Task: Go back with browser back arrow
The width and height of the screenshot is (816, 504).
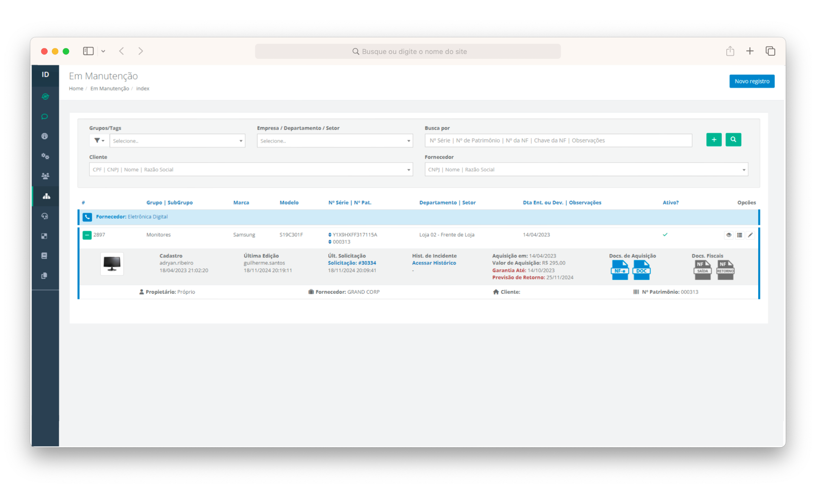Action: tap(122, 51)
